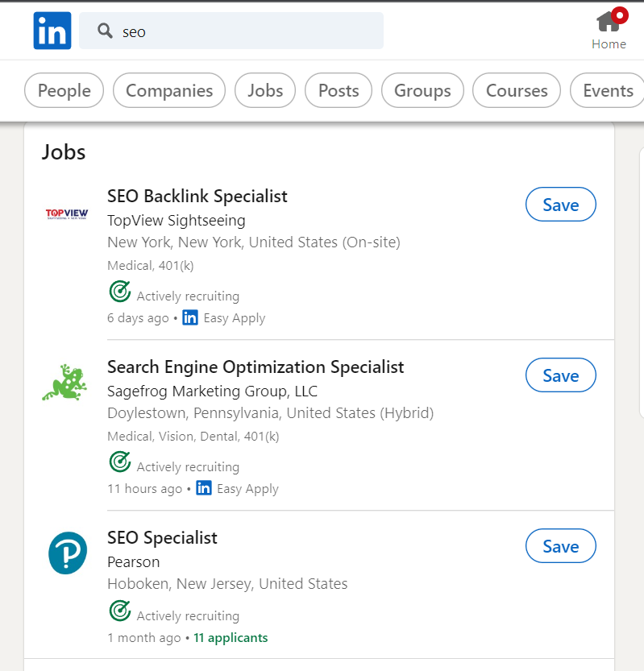Click Medical, 401(k) benefits text for TopView
The width and height of the screenshot is (644, 671).
click(150, 265)
